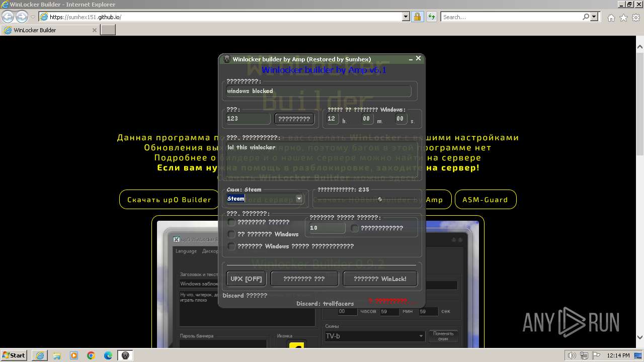Click the Language menu in upO screenshot
Viewport: 644px width, 362px height.
tap(186, 251)
